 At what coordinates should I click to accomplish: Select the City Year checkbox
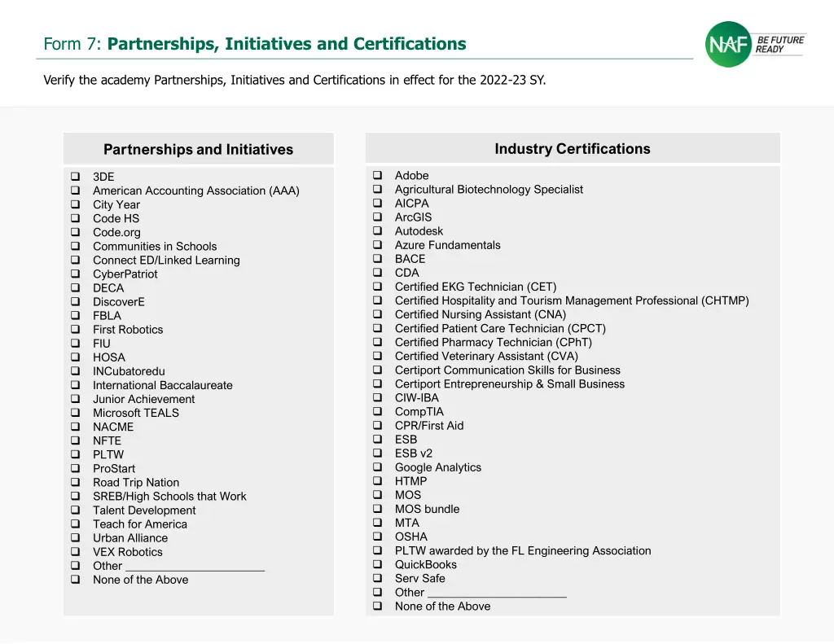[76, 204]
